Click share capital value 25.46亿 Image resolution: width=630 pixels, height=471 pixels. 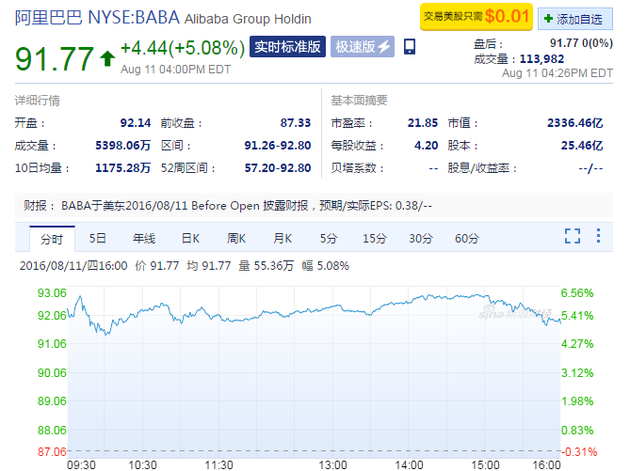(x=582, y=145)
